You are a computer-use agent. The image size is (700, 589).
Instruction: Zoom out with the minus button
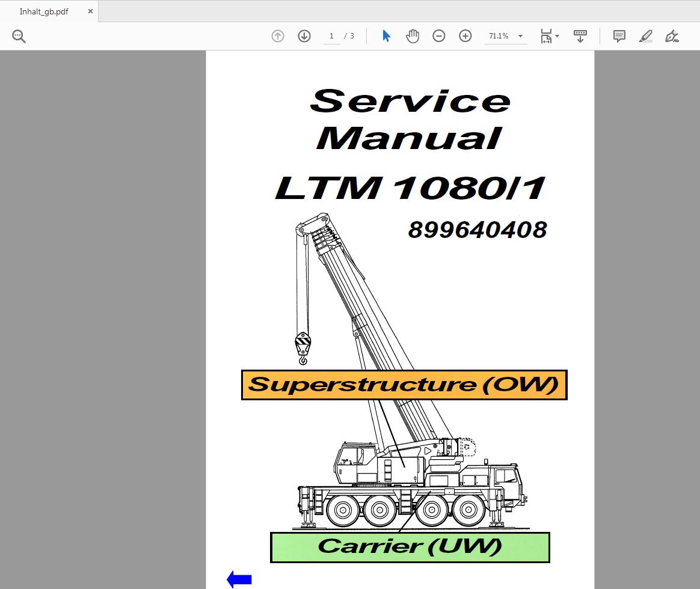coord(439,36)
